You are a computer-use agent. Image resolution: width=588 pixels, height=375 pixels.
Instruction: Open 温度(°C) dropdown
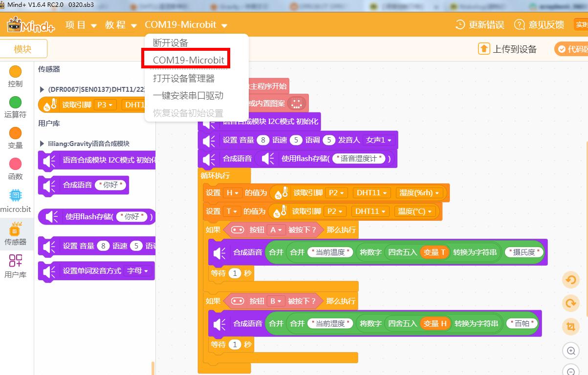415,211
